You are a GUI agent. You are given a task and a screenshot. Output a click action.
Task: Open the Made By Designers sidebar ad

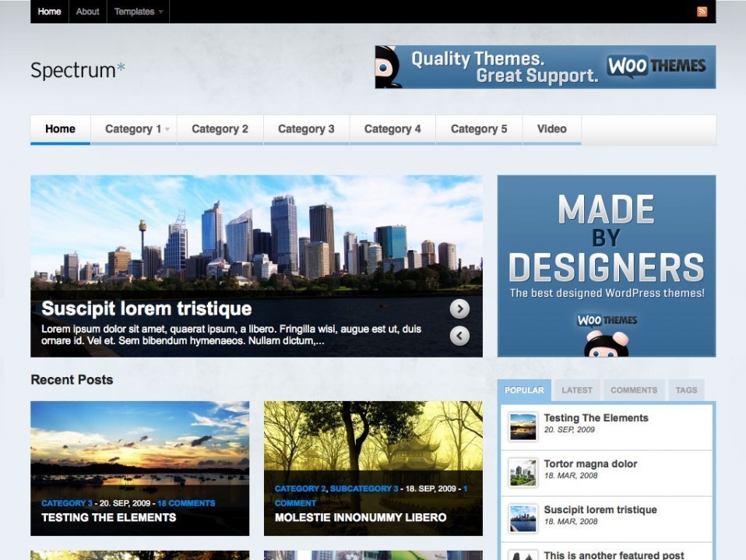tap(607, 266)
